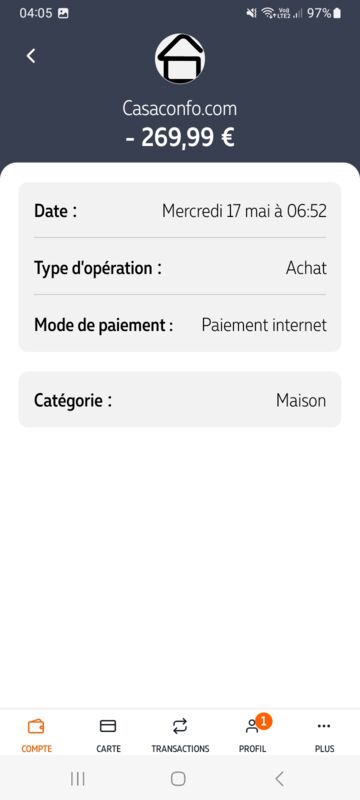Open the Plus more-options tab
The image size is (360, 800).
coord(324,735)
